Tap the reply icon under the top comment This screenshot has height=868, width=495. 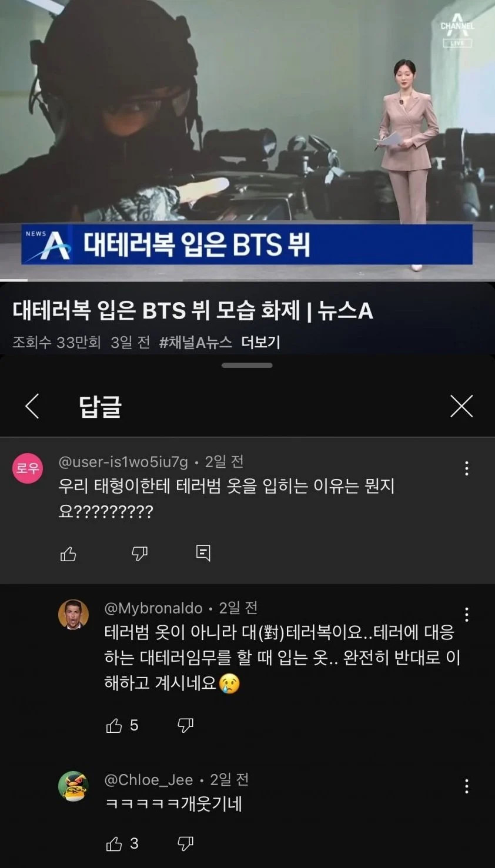coord(203,553)
